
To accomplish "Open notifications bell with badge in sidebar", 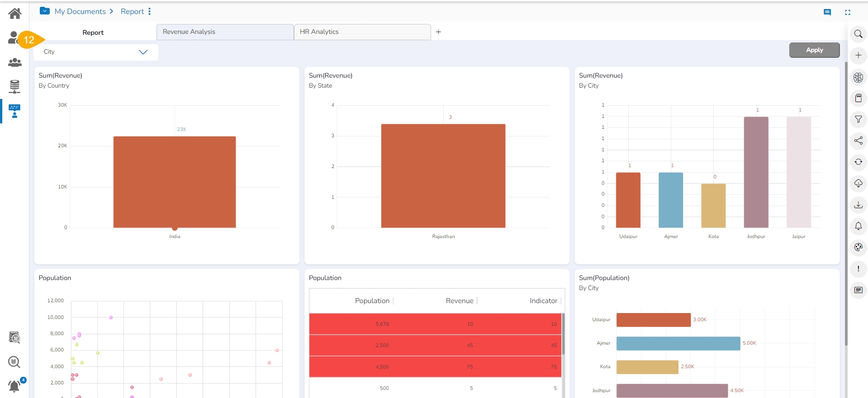I will (14, 386).
